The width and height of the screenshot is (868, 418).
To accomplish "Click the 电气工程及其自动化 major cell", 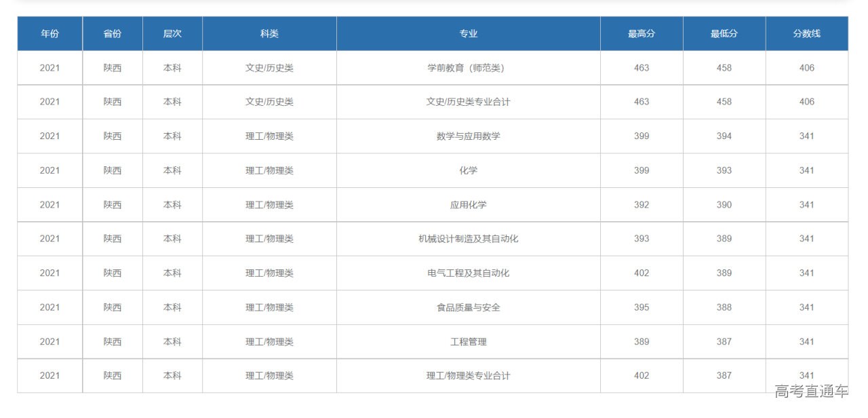I will click(x=468, y=273).
